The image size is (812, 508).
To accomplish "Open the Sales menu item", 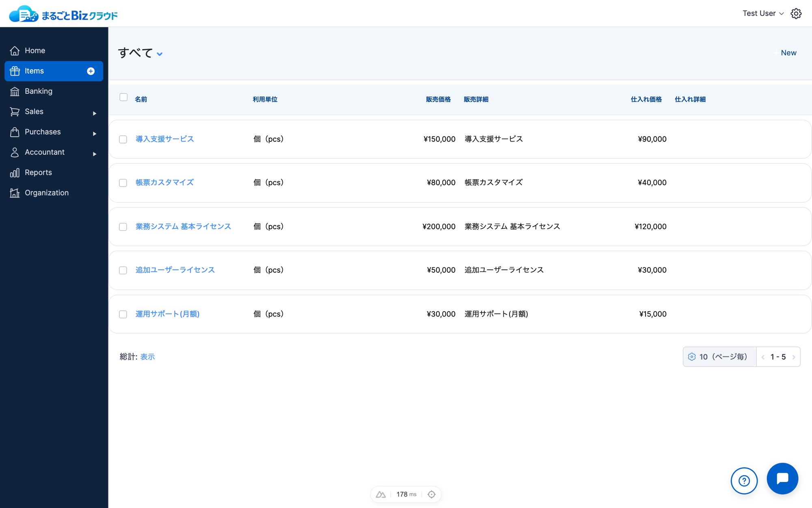I will (54, 112).
